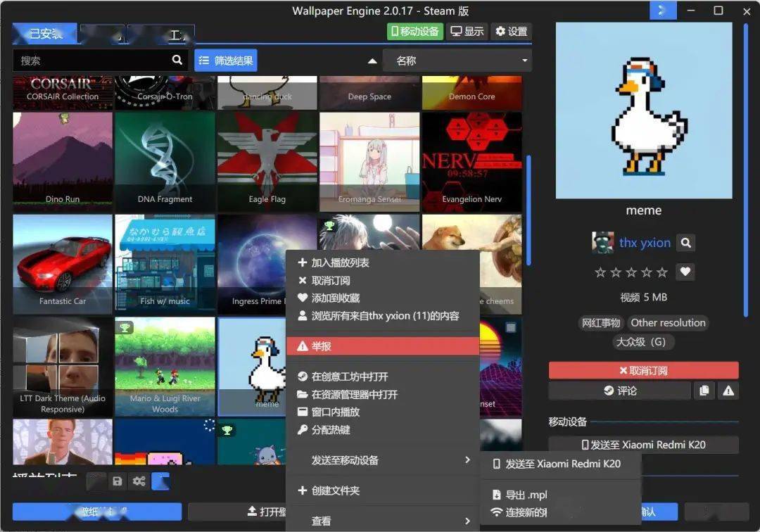The width and height of the screenshot is (760, 532).
Task: Expand the 发送至移动设备 submenu
Action: [384, 460]
